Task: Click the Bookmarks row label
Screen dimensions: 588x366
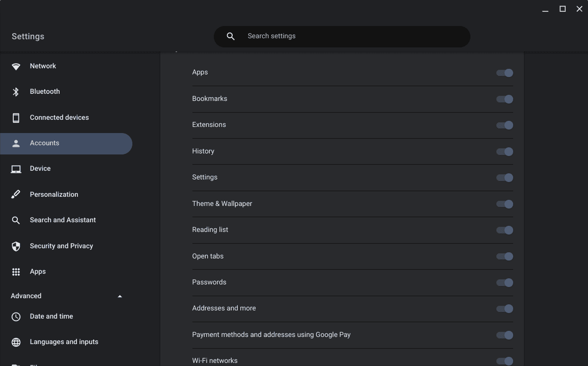Action: 210,99
